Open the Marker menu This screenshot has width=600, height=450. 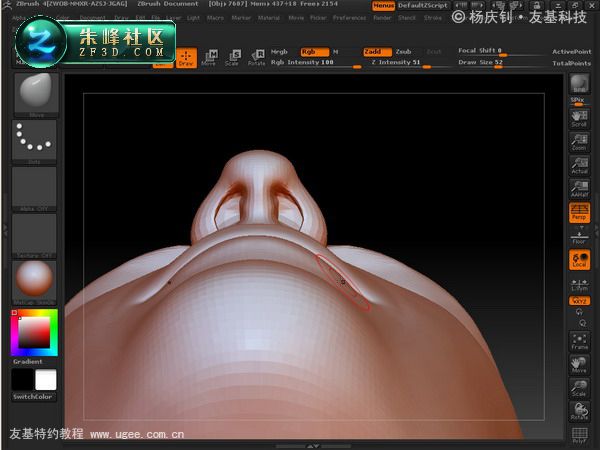[241, 18]
